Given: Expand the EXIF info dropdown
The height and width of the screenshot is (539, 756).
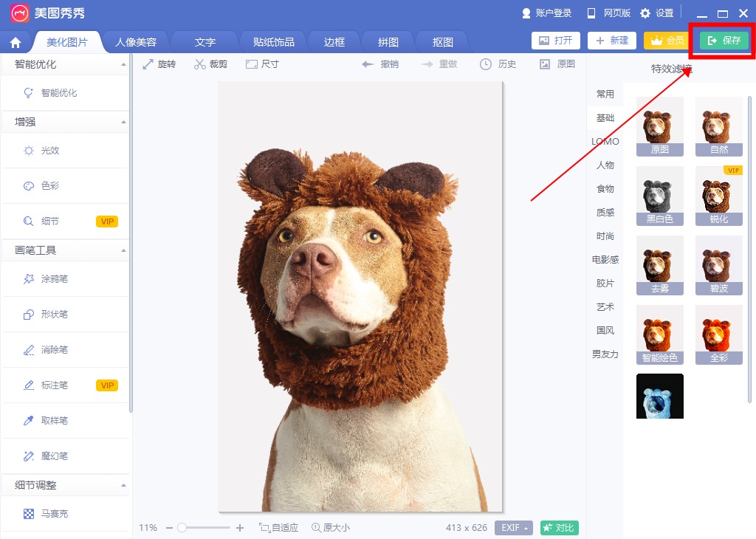Looking at the screenshot, I should coord(514,528).
